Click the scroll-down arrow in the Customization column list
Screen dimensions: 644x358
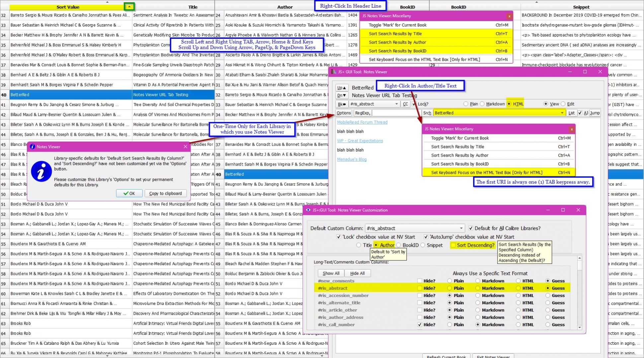(x=580, y=327)
